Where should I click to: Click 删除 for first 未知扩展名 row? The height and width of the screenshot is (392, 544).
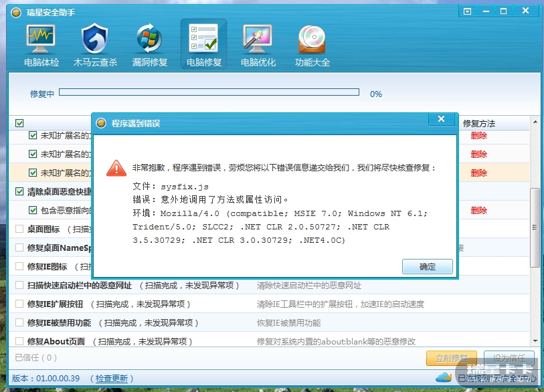[x=479, y=135]
